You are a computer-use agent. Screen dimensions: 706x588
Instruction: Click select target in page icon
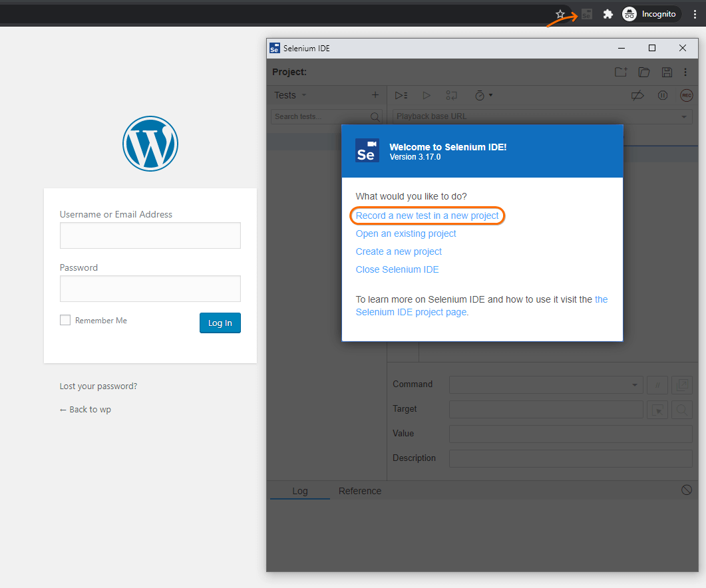click(657, 410)
